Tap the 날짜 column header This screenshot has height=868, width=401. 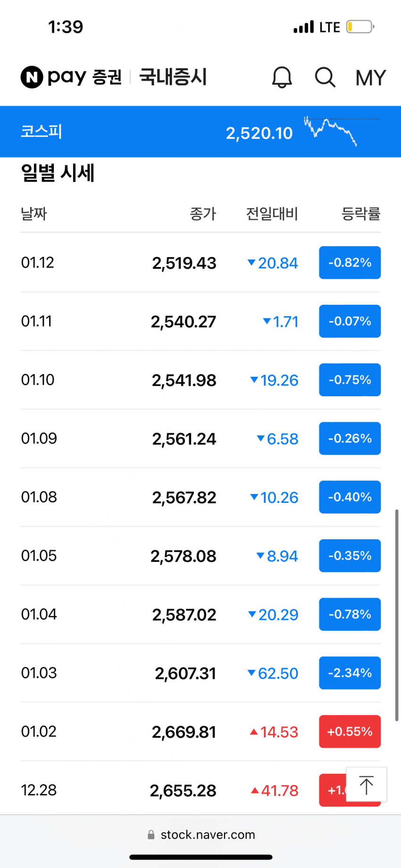coord(34,214)
